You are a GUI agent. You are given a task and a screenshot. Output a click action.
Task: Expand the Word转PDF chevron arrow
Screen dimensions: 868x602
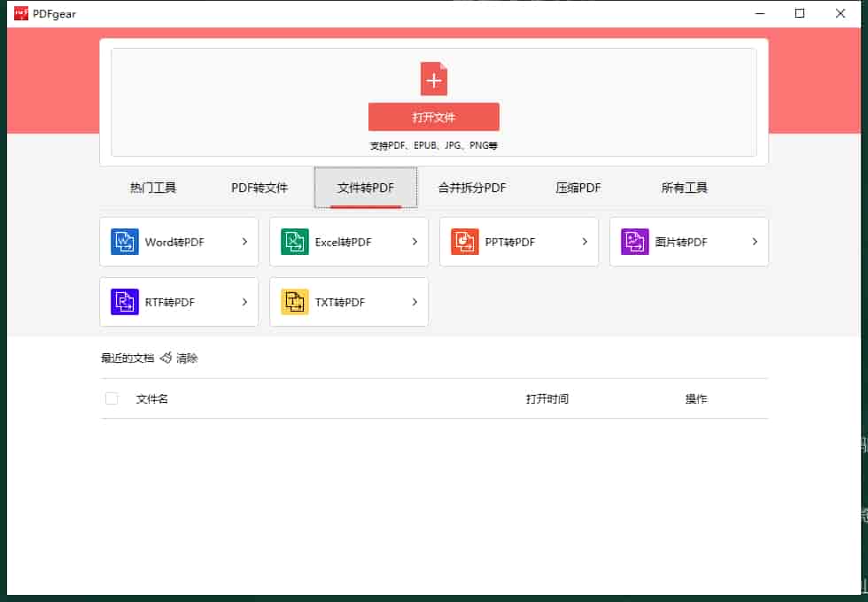(x=244, y=242)
